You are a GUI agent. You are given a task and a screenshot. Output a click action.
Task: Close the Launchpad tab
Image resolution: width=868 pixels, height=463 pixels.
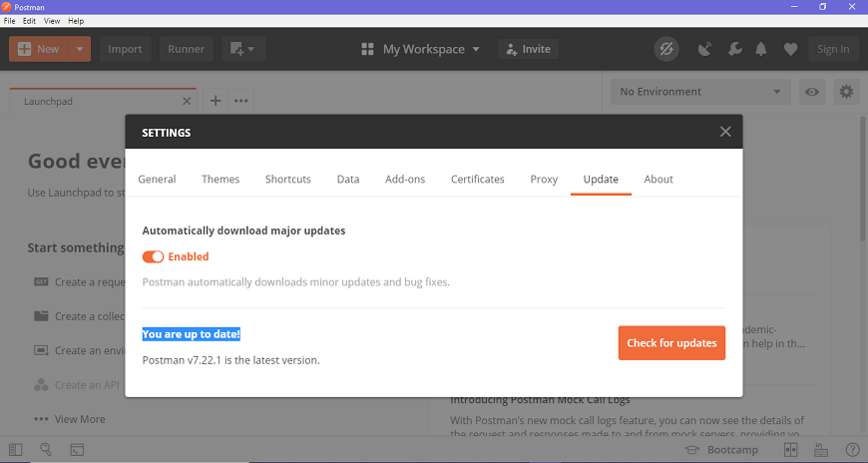[x=187, y=102]
